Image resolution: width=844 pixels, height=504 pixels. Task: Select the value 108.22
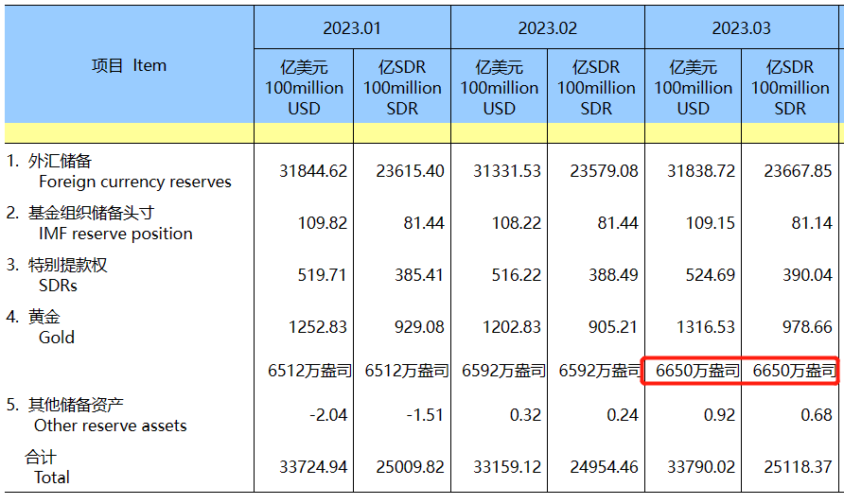[517, 223]
